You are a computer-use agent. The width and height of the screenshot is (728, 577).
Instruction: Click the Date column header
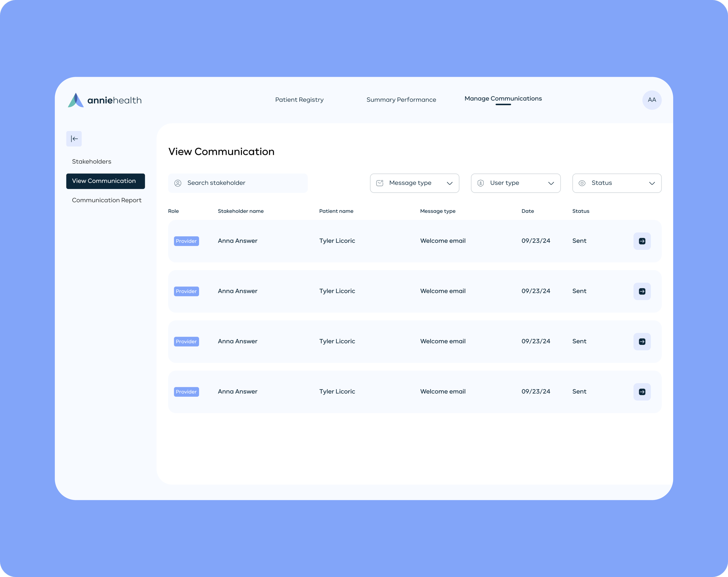[527, 211]
